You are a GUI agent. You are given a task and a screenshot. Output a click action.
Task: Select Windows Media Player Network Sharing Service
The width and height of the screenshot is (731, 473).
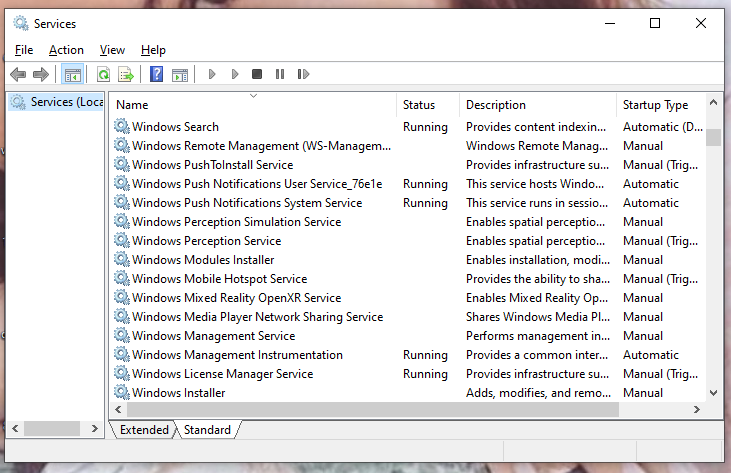pyautogui.click(x=257, y=317)
